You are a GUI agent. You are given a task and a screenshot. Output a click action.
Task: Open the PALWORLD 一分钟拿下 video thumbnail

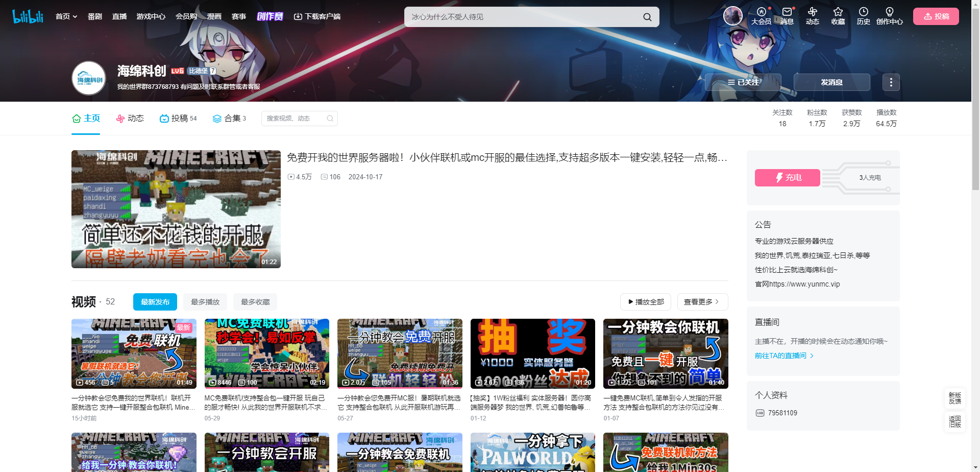point(533,453)
